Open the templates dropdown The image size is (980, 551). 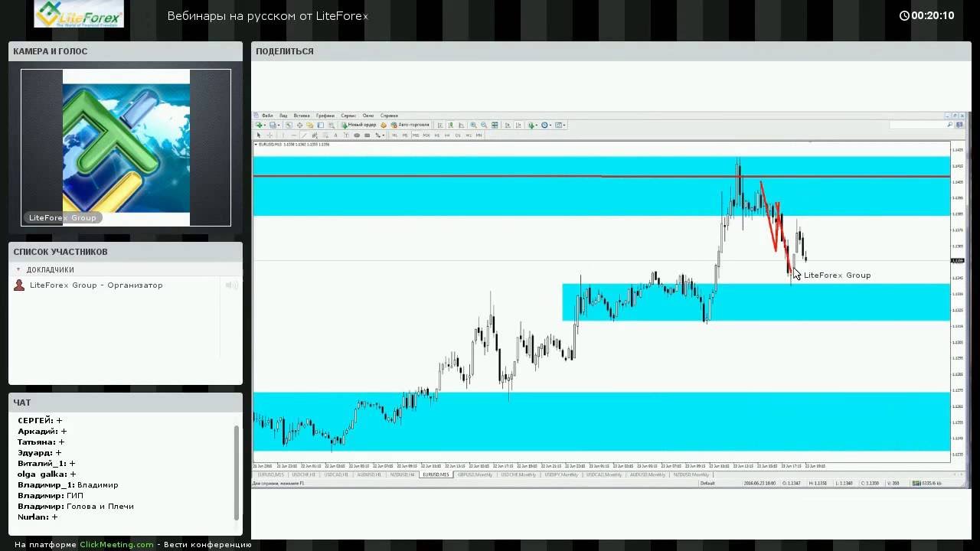pyautogui.click(x=560, y=125)
